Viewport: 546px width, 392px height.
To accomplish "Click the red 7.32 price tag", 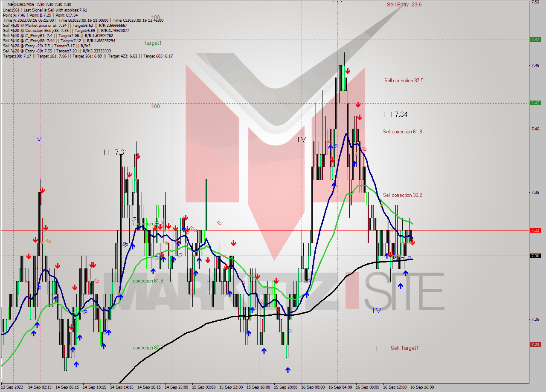I will click(x=535, y=230).
